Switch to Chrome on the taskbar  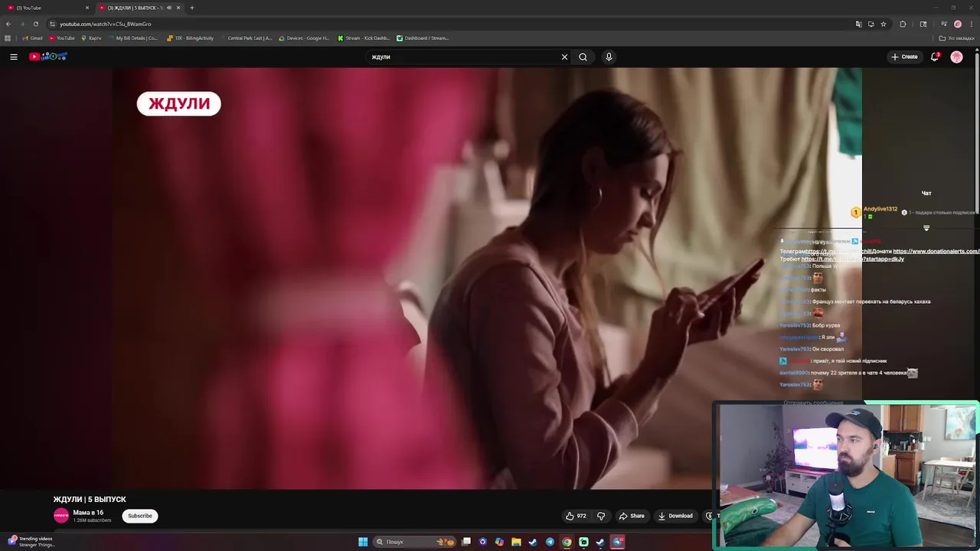(x=567, y=542)
